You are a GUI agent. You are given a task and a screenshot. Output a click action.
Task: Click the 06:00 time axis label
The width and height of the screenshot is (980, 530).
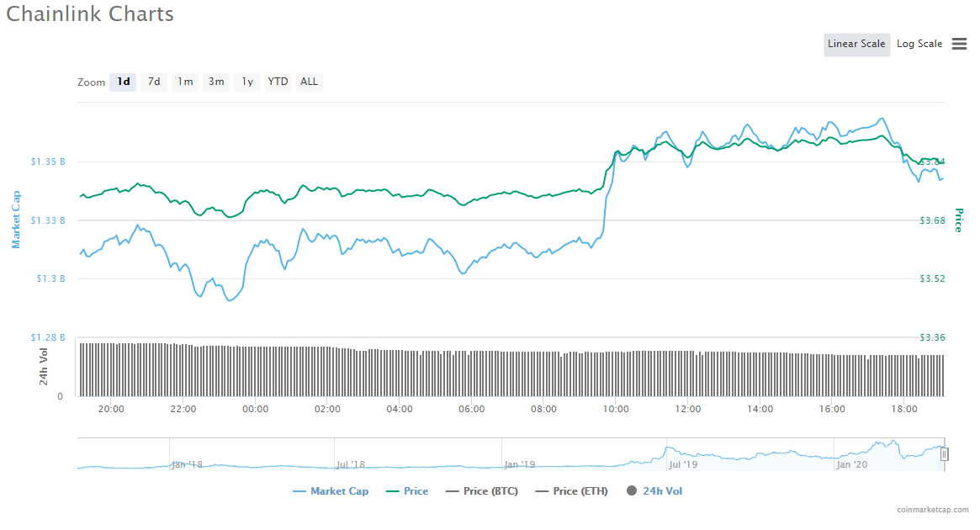coord(471,410)
